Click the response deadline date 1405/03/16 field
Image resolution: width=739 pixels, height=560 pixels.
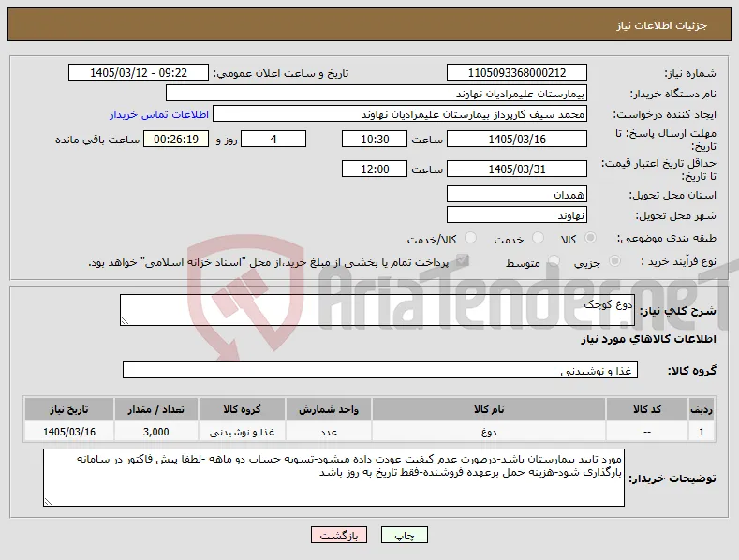click(x=516, y=139)
